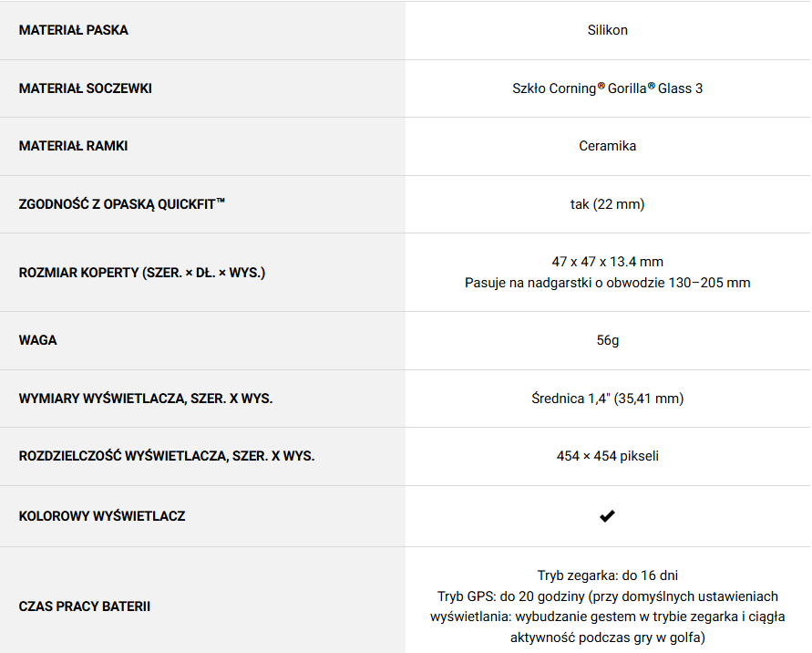Select the MATERIAŁ PASKA label
Screen dimensions: 812x653
pos(74,30)
